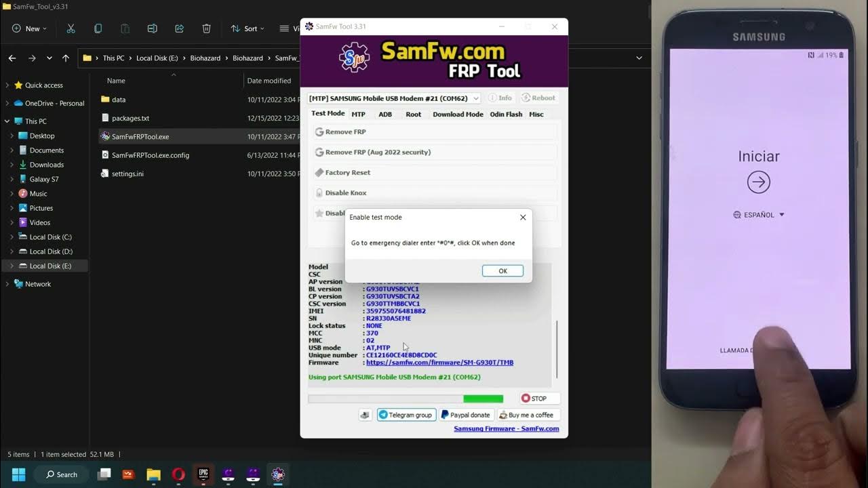This screenshot has width=868, height=488.
Task: Select the packages.txt file
Action: (130, 118)
